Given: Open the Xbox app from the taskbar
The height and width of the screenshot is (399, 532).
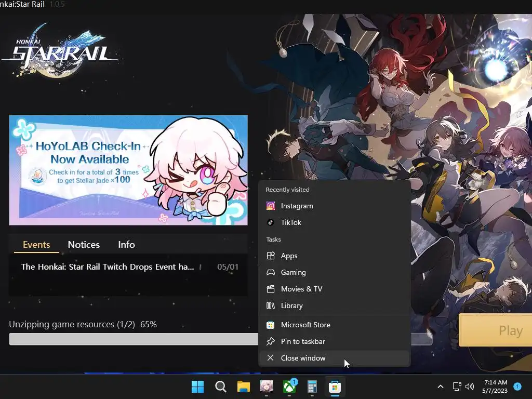Looking at the screenshot, I should 289,387.
